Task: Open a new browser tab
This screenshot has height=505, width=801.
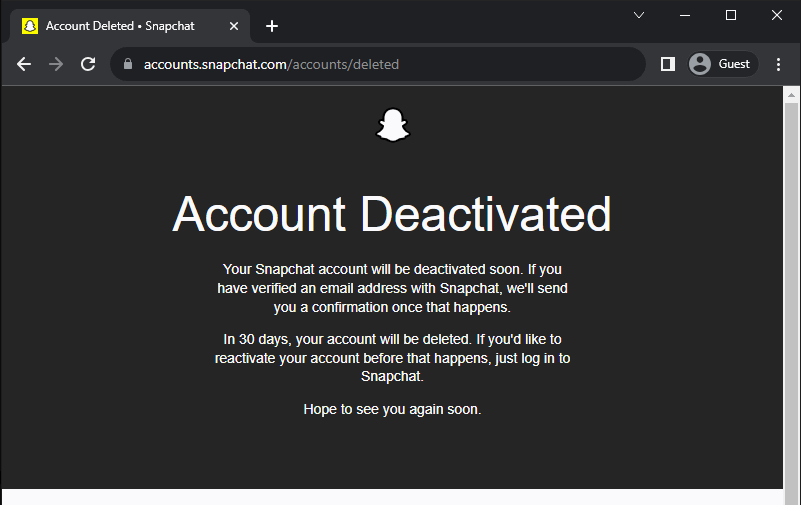Action: (x=272, y=26)
